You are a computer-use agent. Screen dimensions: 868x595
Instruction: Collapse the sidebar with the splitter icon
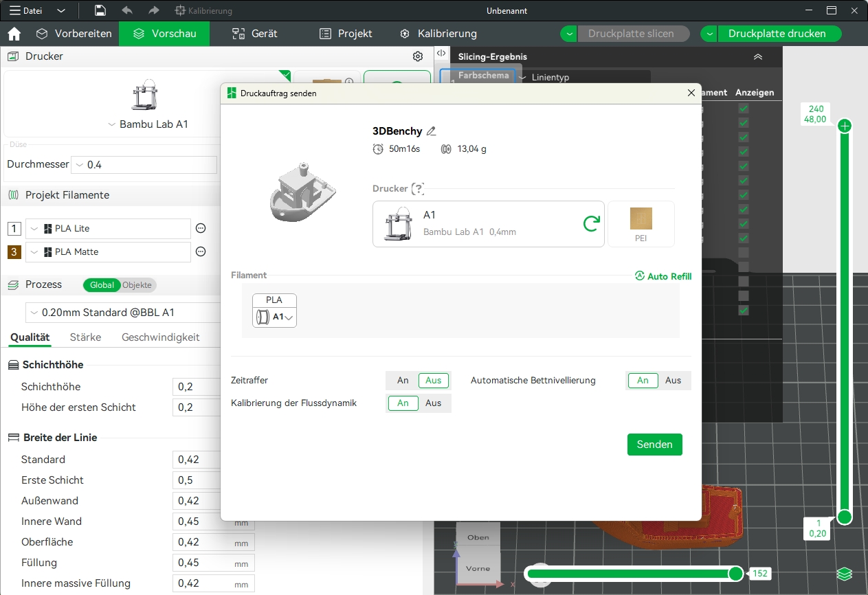click(x=441, y=53)
